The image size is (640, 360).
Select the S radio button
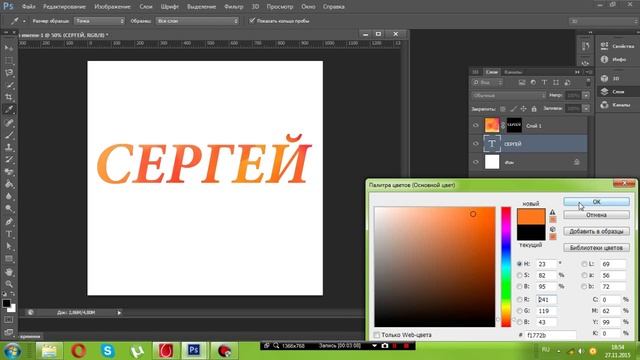click(x=520, y=276)
